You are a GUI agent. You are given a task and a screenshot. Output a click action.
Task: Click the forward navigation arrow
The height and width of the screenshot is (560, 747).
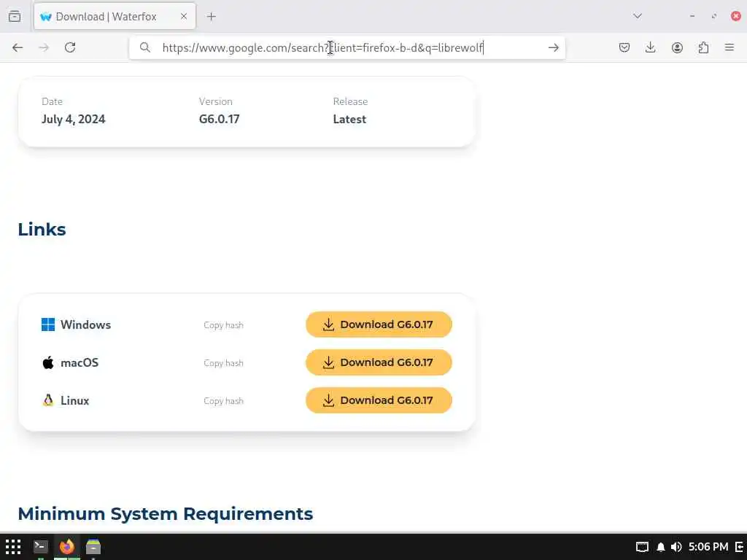coord(44,47)
